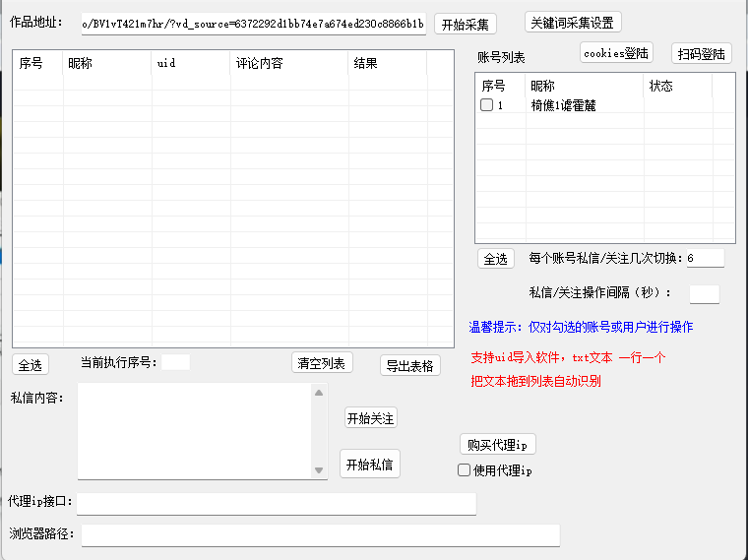Viewport: 748px width, 560px height.
Task: Click the 代理ip接口 input field
Action: (x=277, y=504)
